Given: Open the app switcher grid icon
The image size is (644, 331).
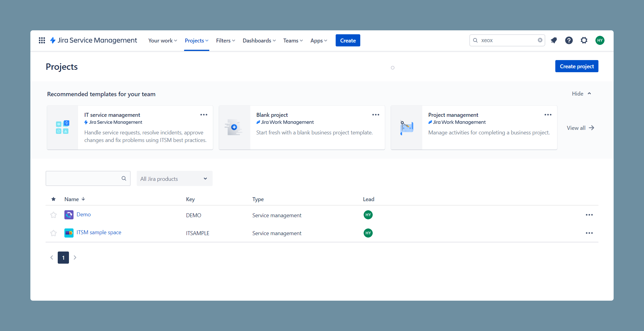Looking at the screenshot, I should click(42, 40).
